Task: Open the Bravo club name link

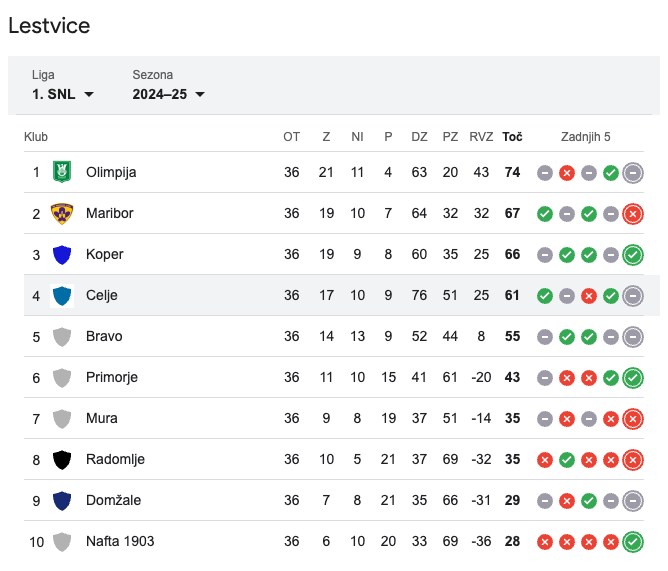Action: 104,336
